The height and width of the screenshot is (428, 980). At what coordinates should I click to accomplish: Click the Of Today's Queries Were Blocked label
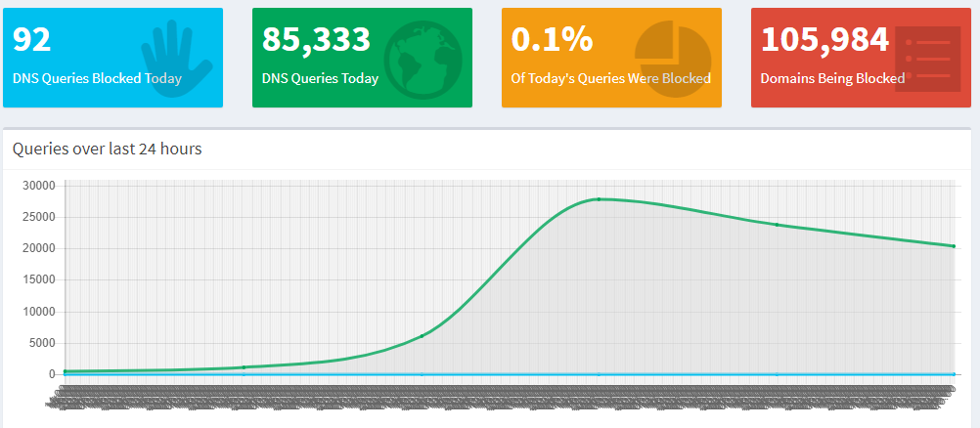pyautogui.click(x=610, y=78)
